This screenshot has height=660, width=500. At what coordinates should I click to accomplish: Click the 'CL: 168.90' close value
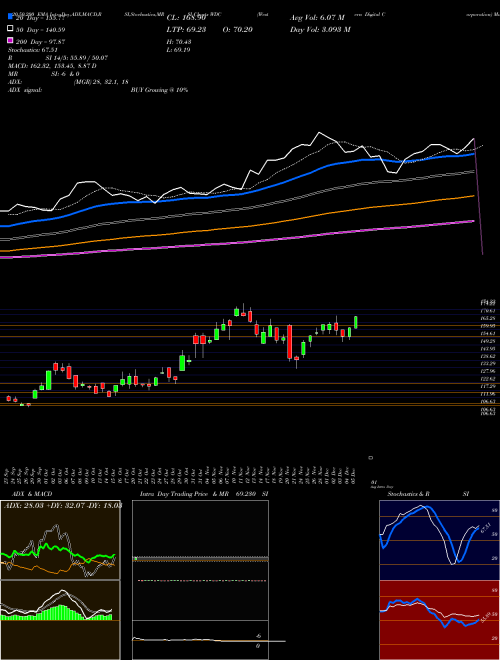tap(186, 18)
